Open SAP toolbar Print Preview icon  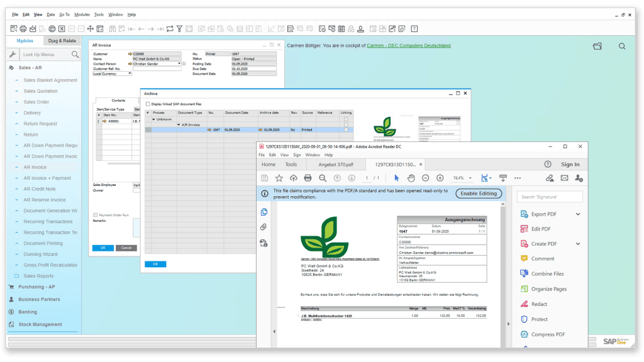[x=14, y=29]
